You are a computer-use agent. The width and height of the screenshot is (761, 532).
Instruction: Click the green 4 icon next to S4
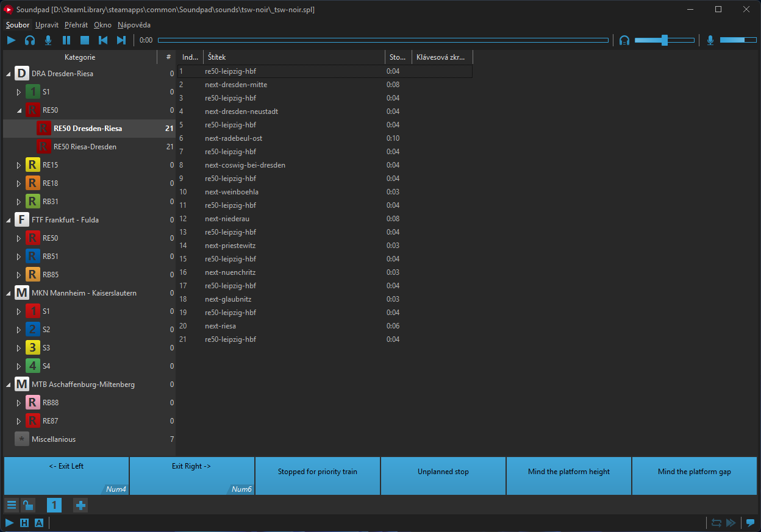click(x=33, y=366)
